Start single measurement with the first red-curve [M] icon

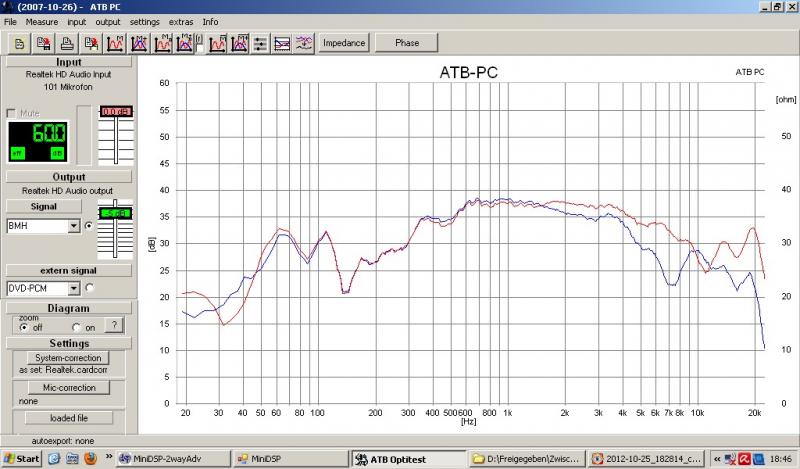click(x=115, y=44)
